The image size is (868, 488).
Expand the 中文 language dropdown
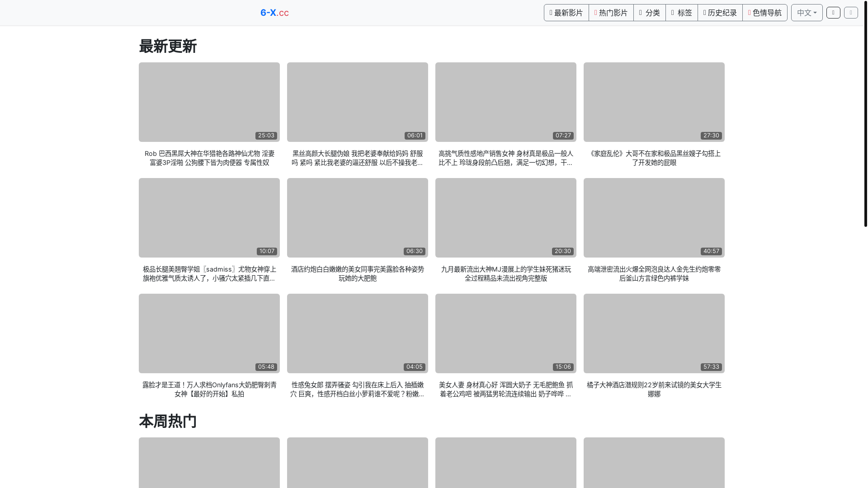pyautogui.click(x=807, y=13)
